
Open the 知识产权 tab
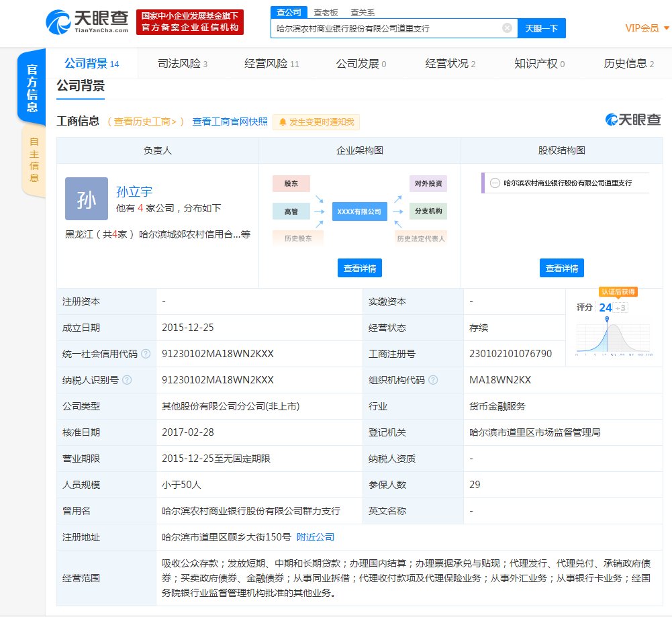pos(540,64)
